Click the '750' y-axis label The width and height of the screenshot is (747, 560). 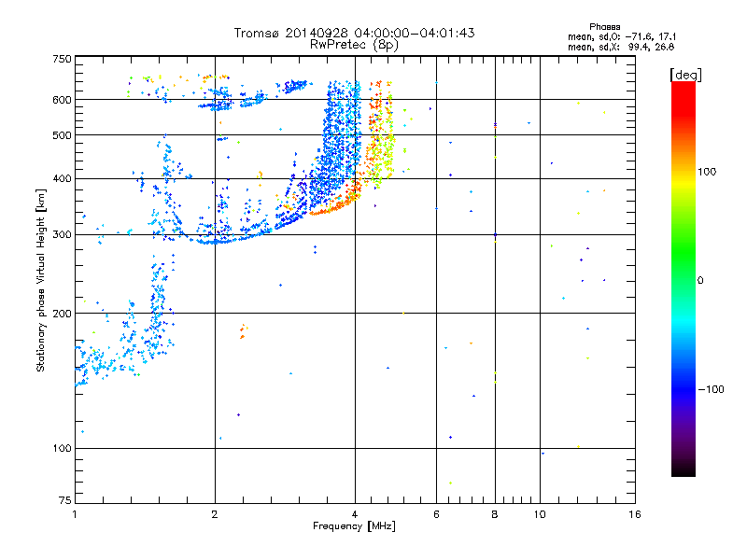click(x=62, y=59)
